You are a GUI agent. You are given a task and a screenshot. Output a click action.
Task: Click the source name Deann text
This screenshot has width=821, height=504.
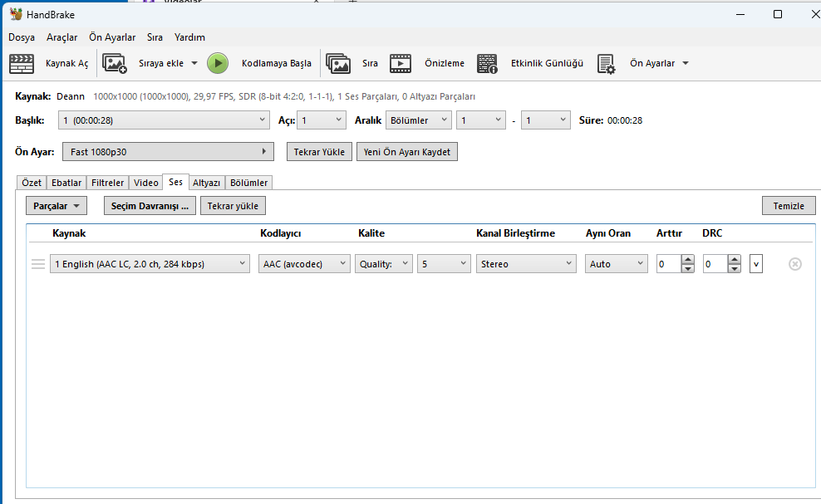[x=71, y=96]
